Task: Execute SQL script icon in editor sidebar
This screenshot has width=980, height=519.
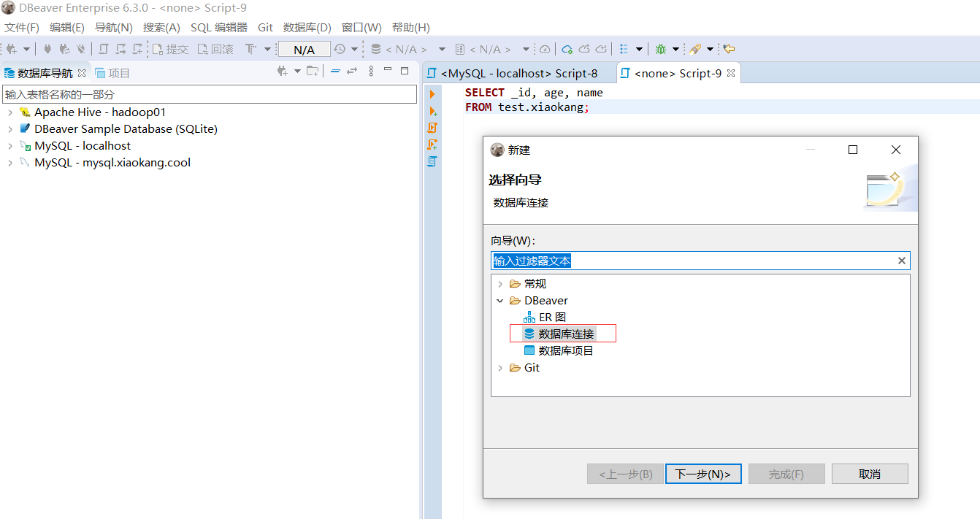Action: click(433, 128)
